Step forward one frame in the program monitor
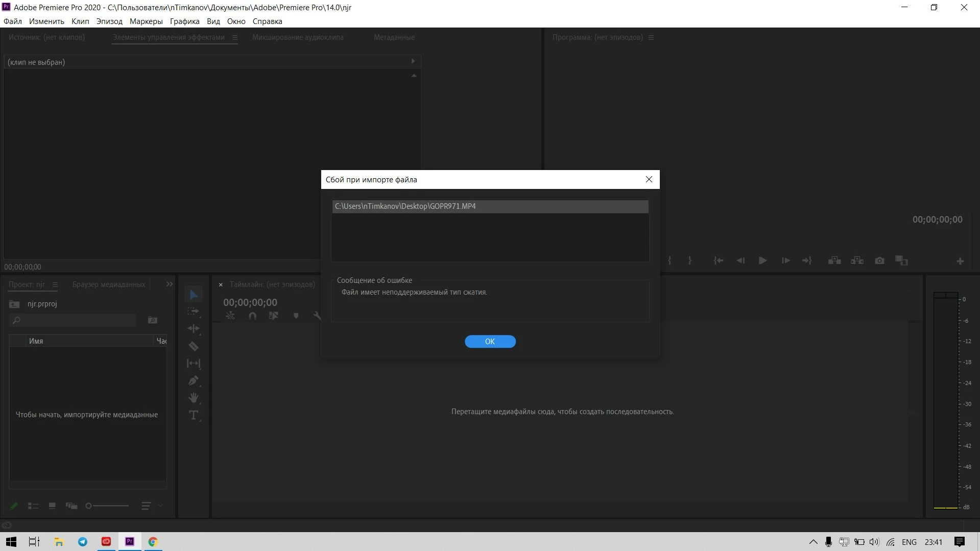Viewport: 980px width, 551px height. (x=785, y=261)
